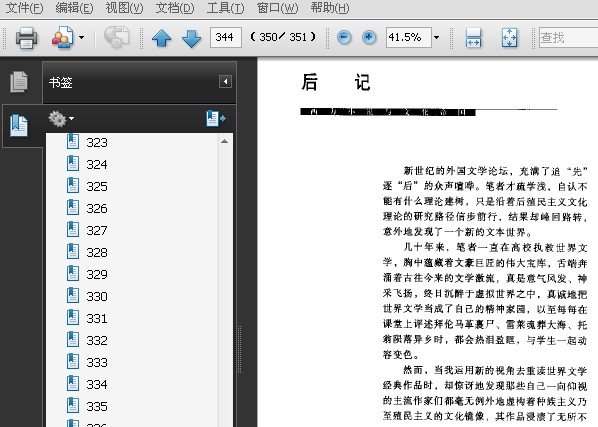Zoom out with the minus button

(344, 37)
